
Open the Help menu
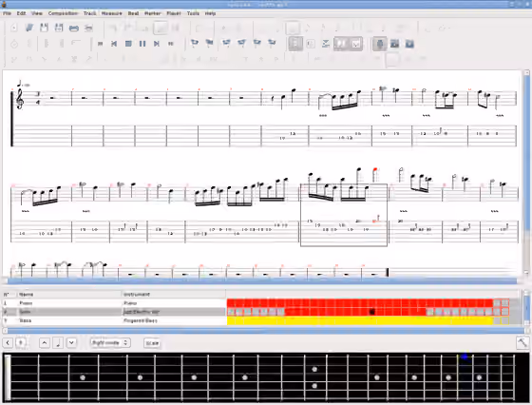[x=210, y=13]
